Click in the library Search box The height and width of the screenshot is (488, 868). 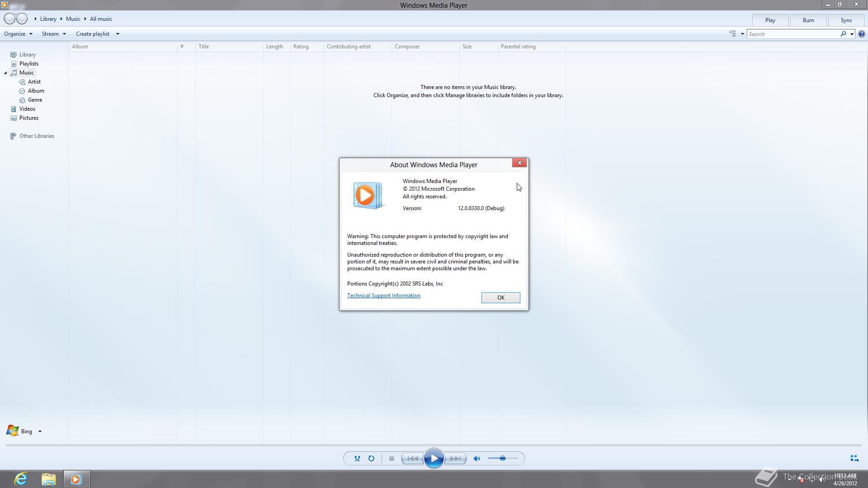[x=793, y=34]
